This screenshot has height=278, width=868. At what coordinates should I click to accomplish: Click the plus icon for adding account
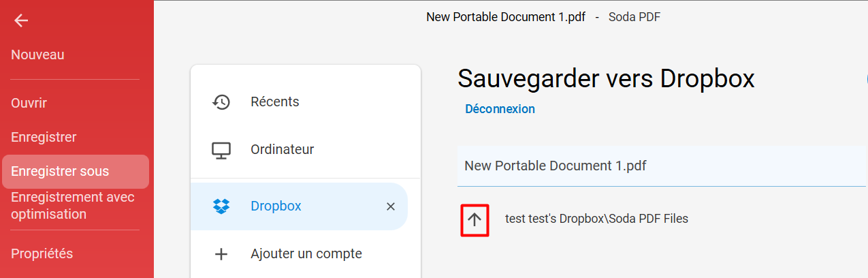[221, 254]
